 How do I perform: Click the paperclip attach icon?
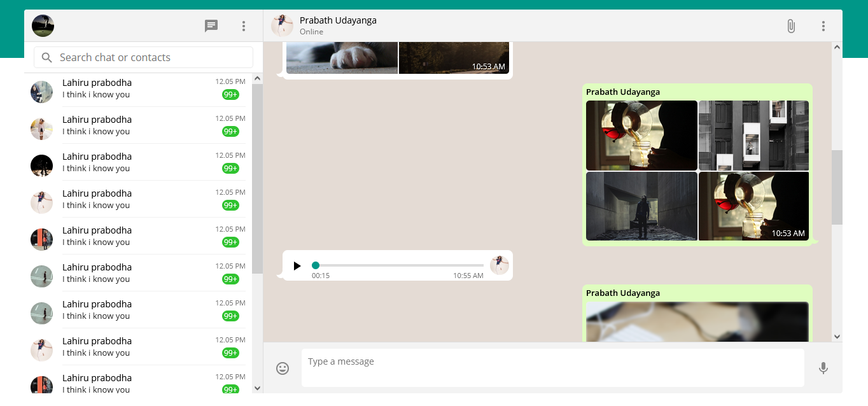(791, 26)
